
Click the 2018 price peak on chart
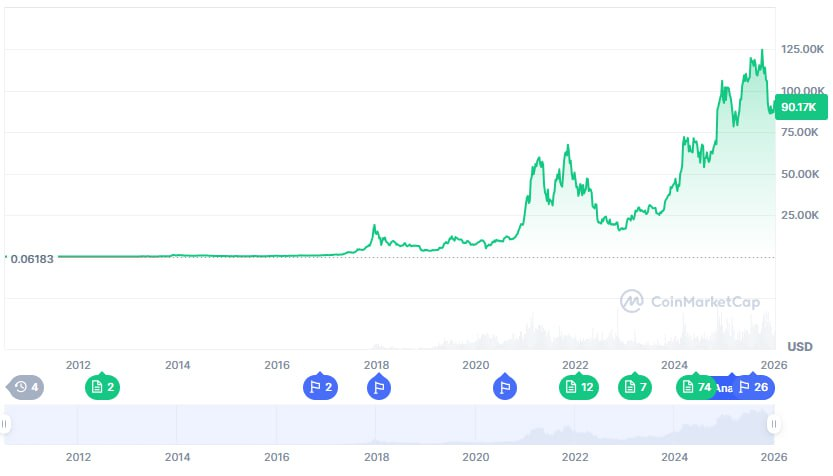point(374,227)
